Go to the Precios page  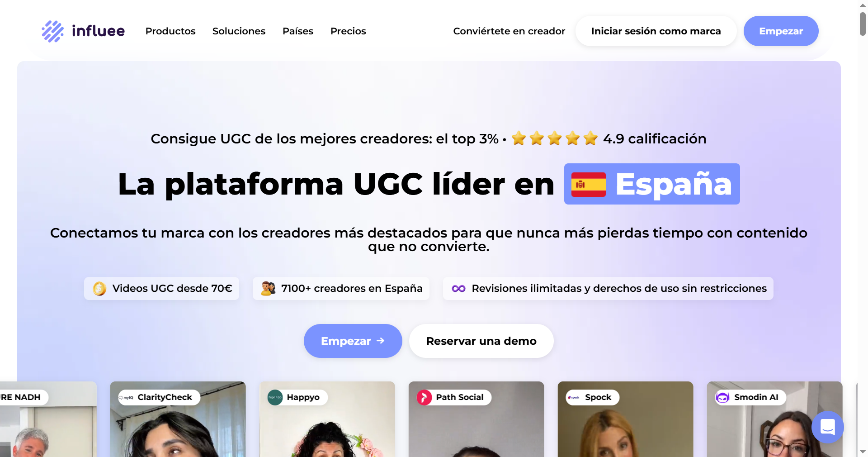pyautogui.click(x=348, y=31)
